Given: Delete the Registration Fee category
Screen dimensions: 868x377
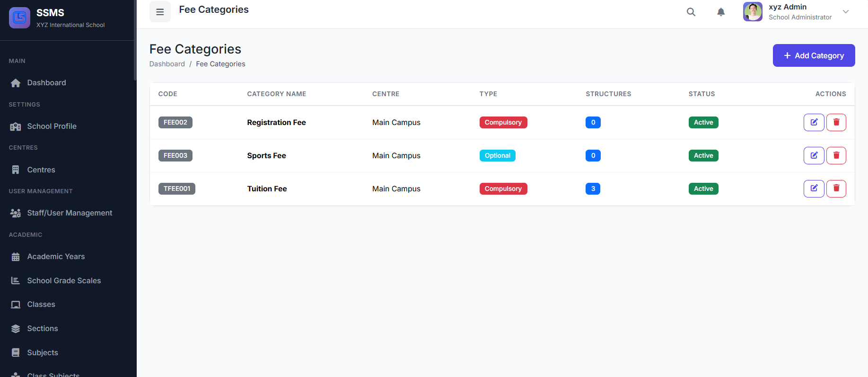Looking at the screenshot, I should (x=836, y=122).
